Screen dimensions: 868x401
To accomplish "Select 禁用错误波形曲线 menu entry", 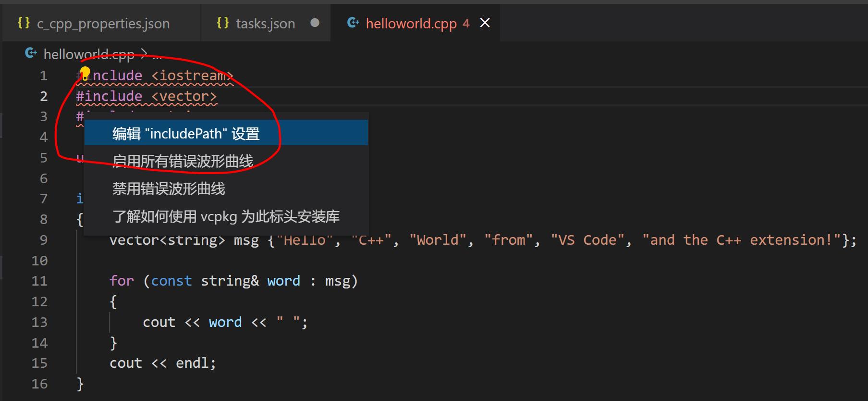I will 226,188.
